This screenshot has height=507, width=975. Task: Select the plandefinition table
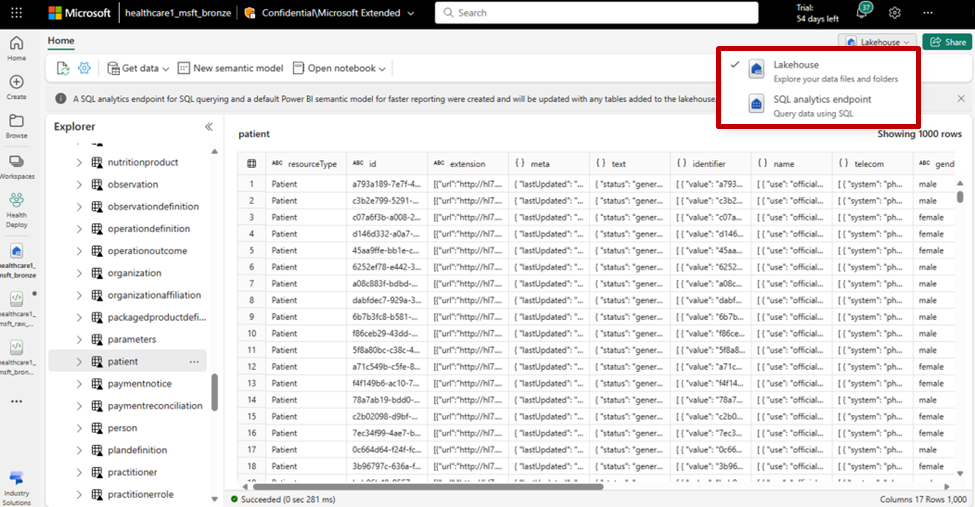pos(137,450)
